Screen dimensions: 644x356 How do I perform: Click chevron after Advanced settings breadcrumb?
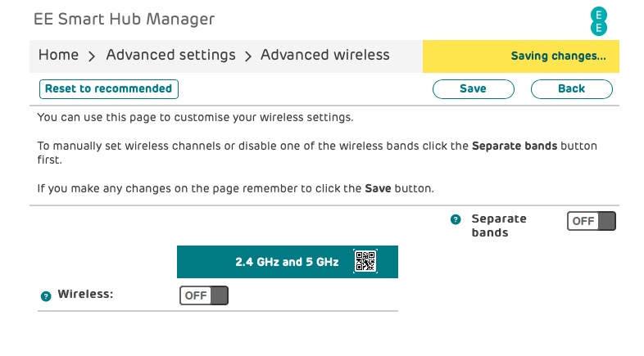click(248, 56)
